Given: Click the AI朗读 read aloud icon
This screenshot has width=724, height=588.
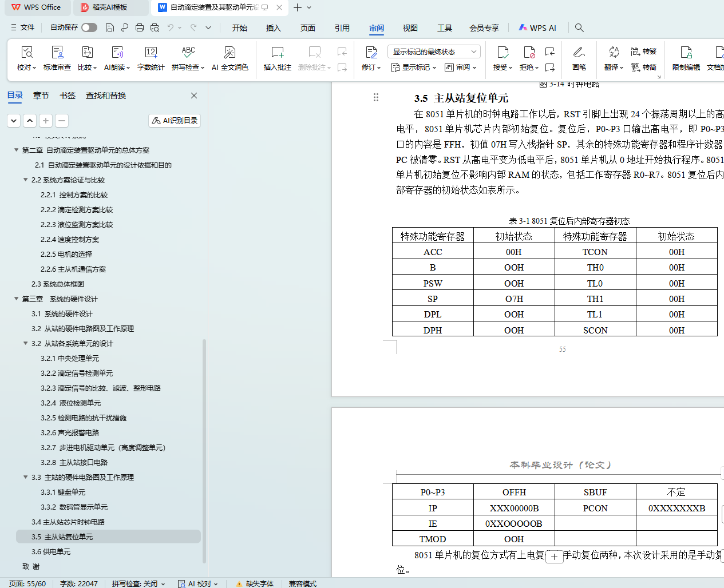Looking at the screenshot, I should 117,53.
